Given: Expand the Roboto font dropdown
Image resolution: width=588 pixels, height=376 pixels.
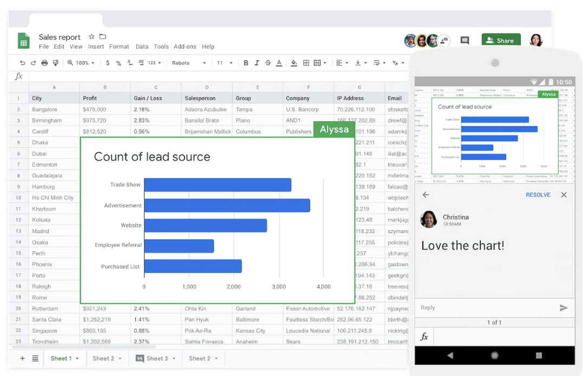Looking at the screenshot, I should coord(189,63).
